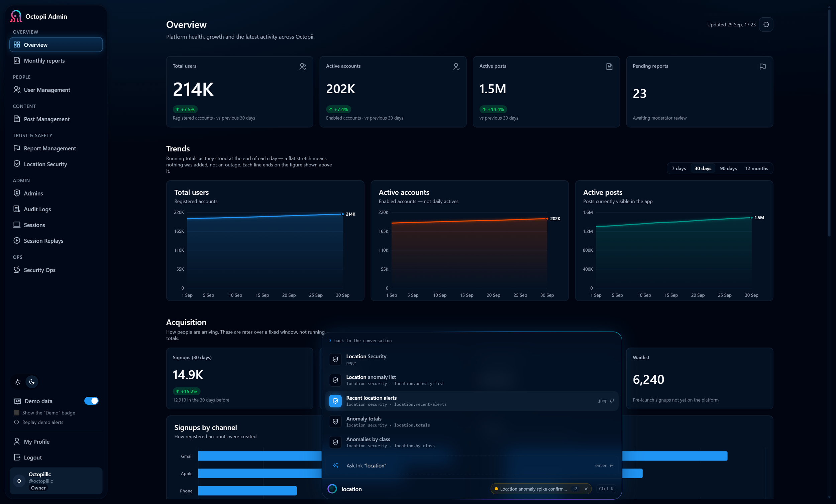Click the Total users chart 214K endpoint
836x504 pixels.
(x=343, y=214)
